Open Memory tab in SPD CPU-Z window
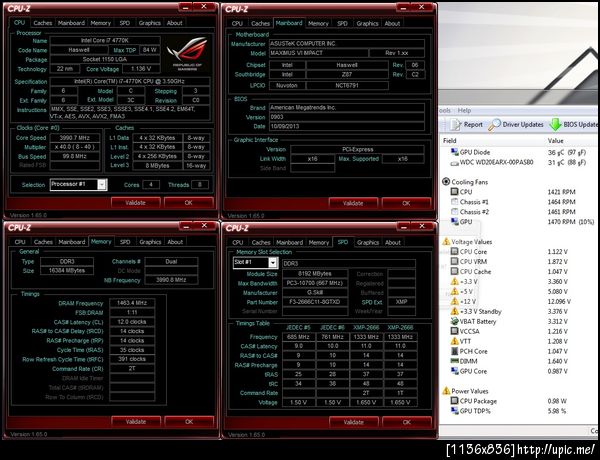600x460 pixels. (x=318, y=243)
